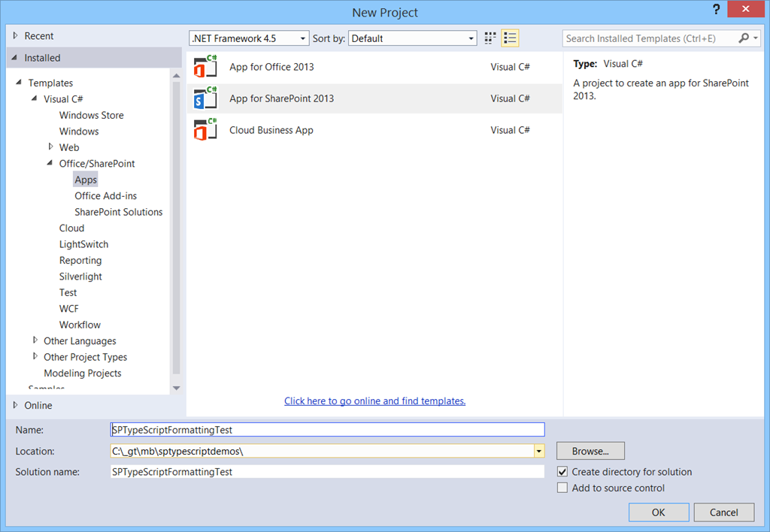
Task: Click the App for Office 2013 template icon
Action: click(205, 67)
